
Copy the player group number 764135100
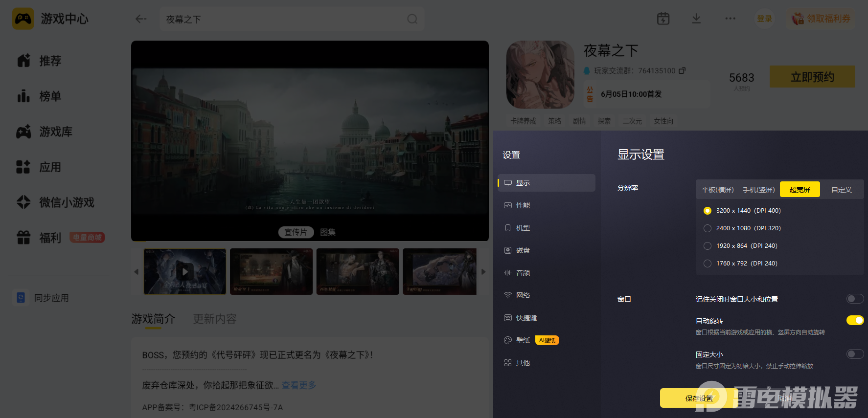(682, 70)
